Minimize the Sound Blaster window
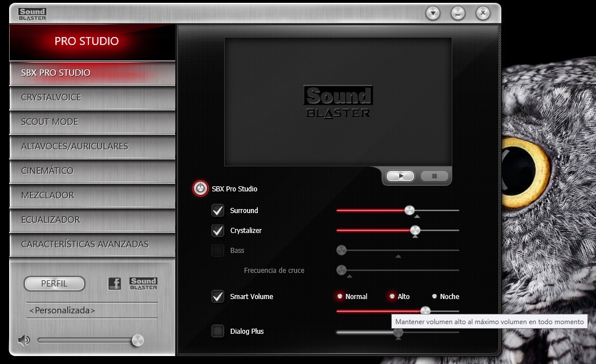This screenshot has width=596, height=364. pos(458,13)
